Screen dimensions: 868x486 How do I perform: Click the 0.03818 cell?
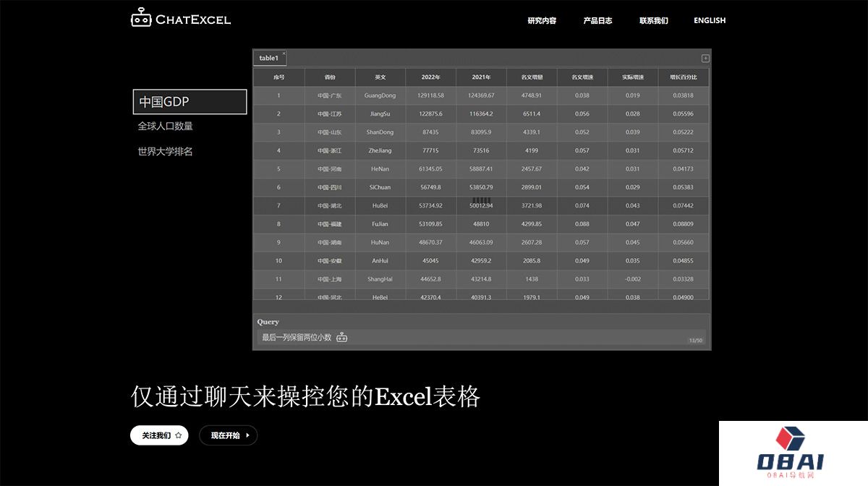(684, 95)
